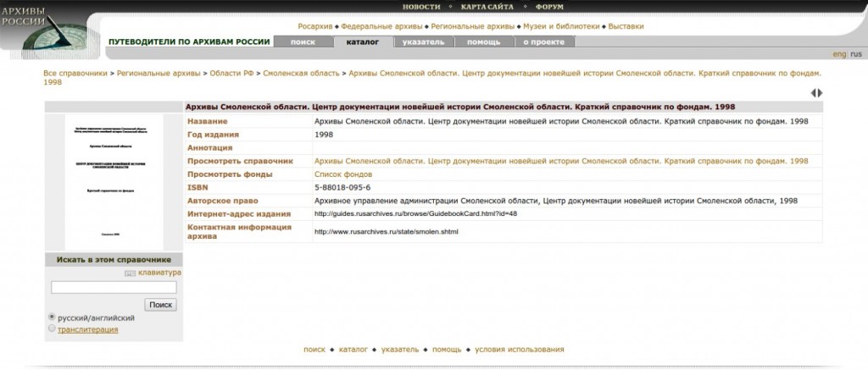Open Смоленская область breadcrumb
The width and height of the screenshot is (868, 370).
301,73
